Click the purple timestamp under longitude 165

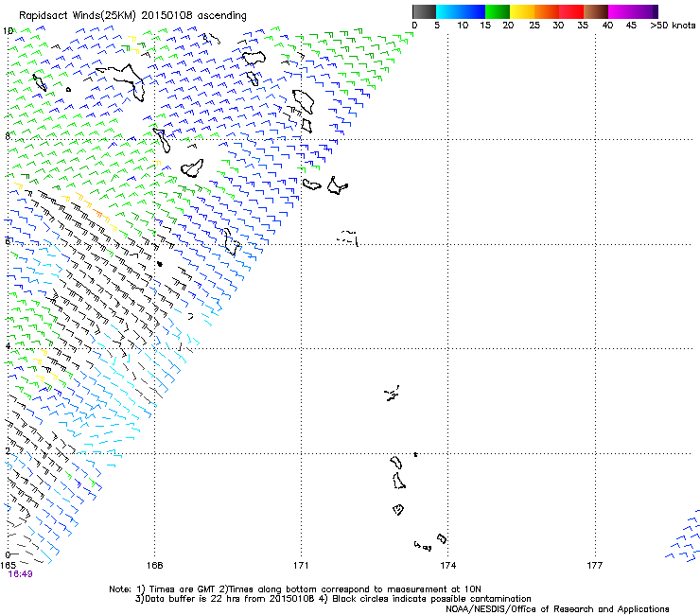20,574
